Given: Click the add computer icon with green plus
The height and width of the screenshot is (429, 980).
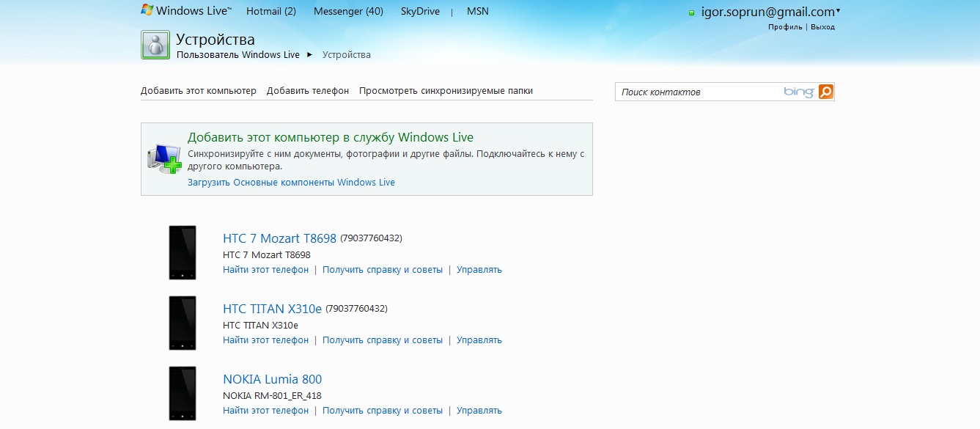Looking at the screenshot, I should 163,158.
